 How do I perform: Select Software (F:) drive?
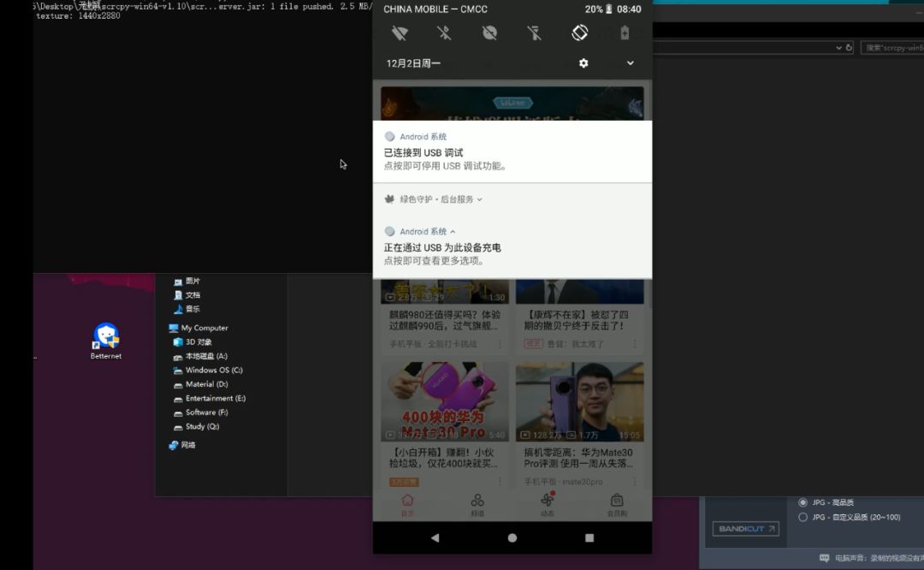pos(201,413)
